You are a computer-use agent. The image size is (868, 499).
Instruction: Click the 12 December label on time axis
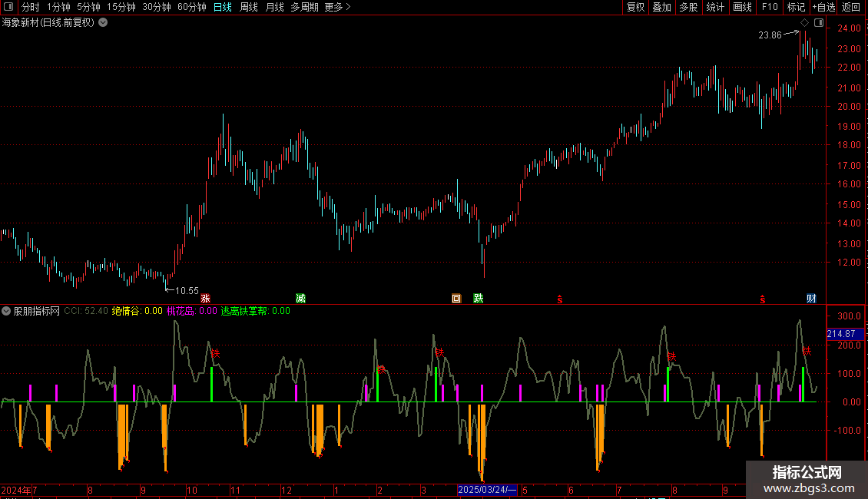287,490
